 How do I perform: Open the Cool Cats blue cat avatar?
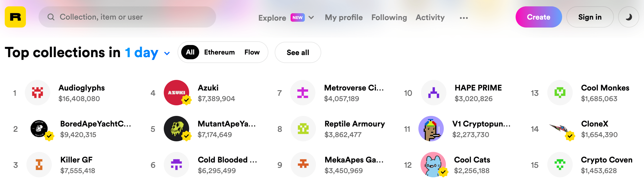tap(433, 165)
